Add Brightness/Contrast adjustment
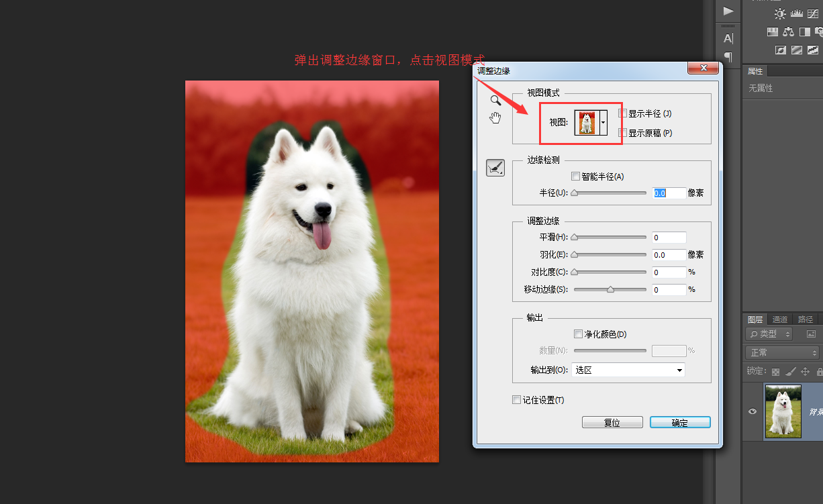The image size is (823, 504). 780,13
